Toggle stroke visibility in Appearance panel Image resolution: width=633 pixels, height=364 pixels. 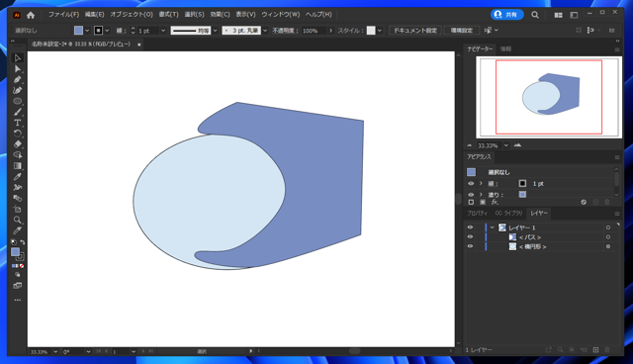(x=471, y=184)
